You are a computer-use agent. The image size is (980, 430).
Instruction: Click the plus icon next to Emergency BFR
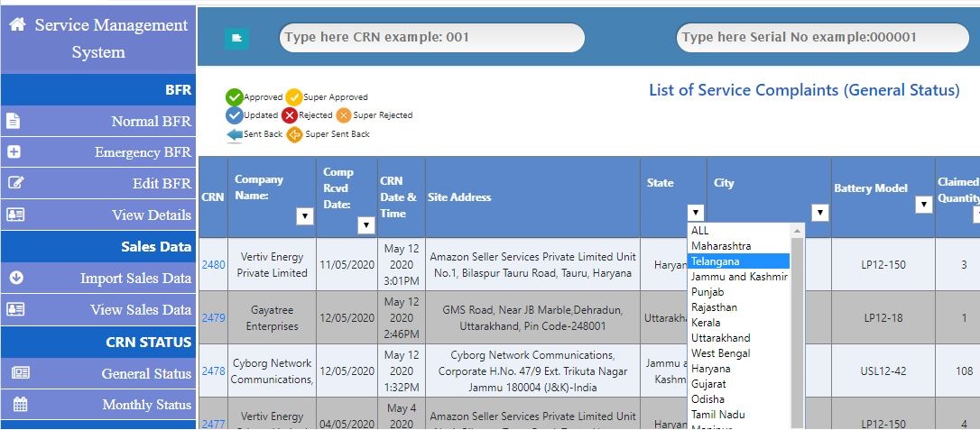(x=14, y=152)
